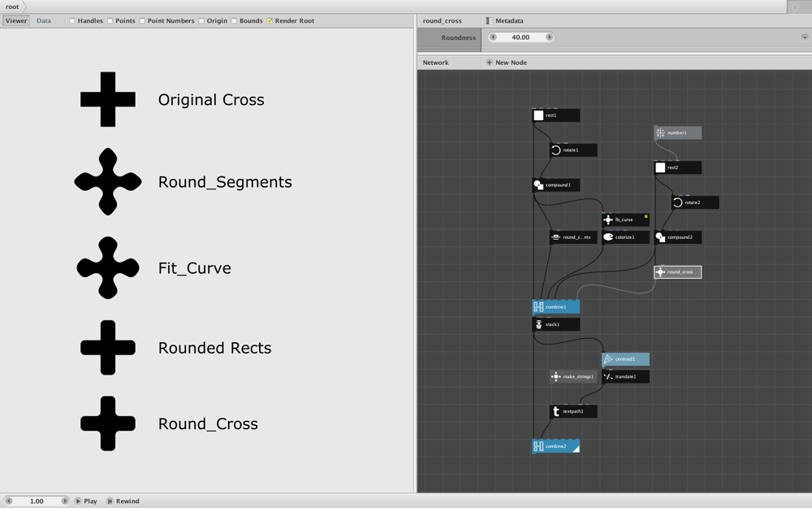Screen dimensions: 812x508
Task: Select the centroid1 node icon
Action: pos(608,359)
